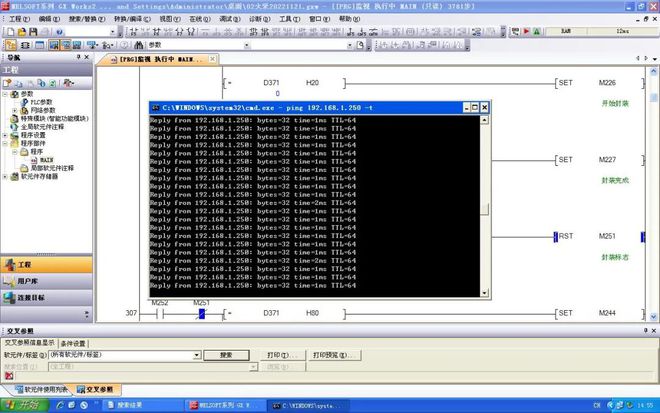Click the PLC connection icon with dropdown

92,45
